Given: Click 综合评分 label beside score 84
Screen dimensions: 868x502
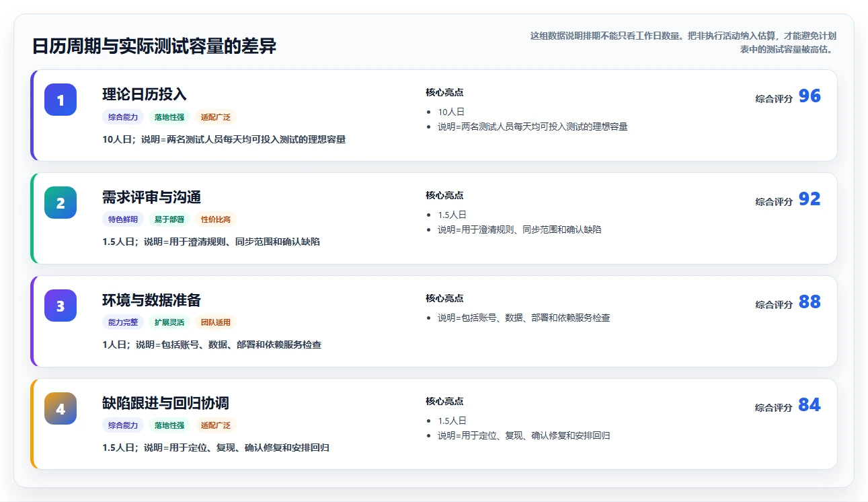Looking at the screenshot, I should [774, 408].
